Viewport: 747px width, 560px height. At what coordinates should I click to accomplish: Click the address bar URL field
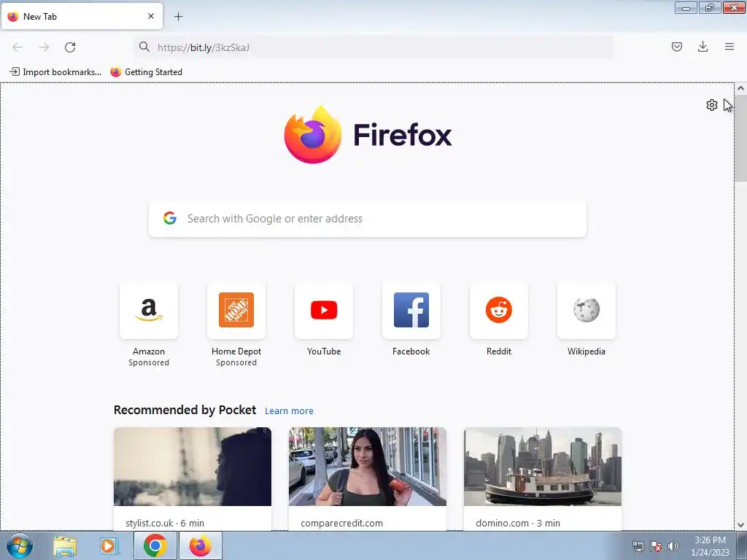(374, 47)
